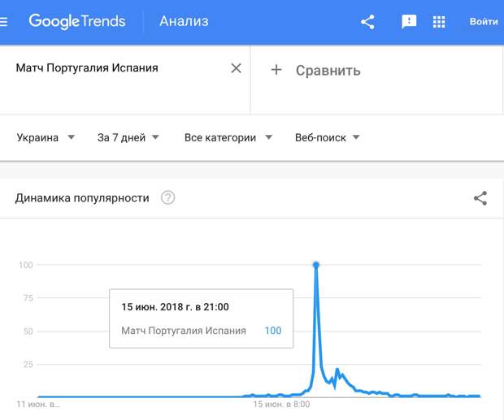
Task: Open the Google apps grid
Action: 439,22
